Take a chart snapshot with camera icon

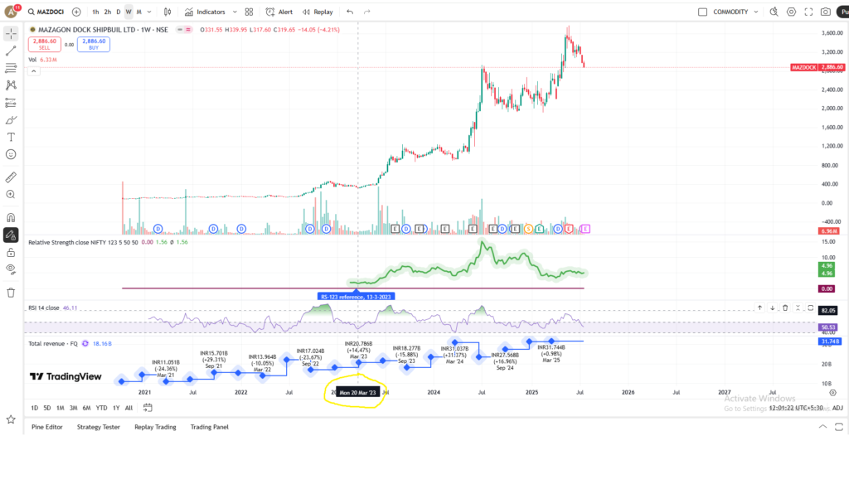826,12
